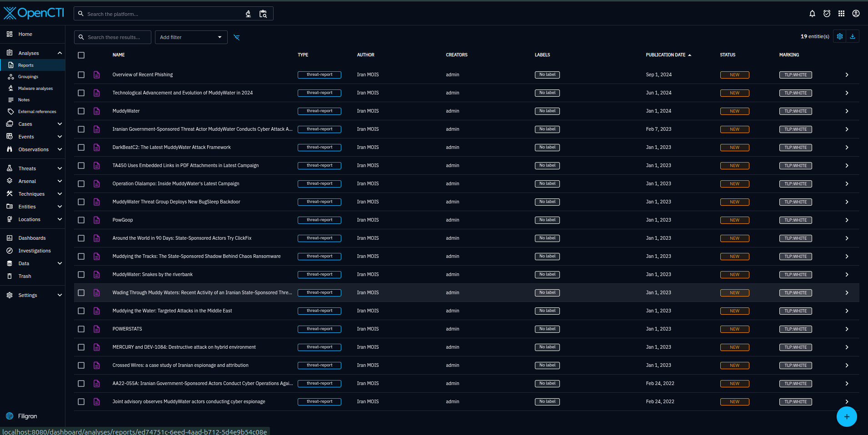Check the Overview of Recent Phishing row checkbox

click(x=81, y=74)
